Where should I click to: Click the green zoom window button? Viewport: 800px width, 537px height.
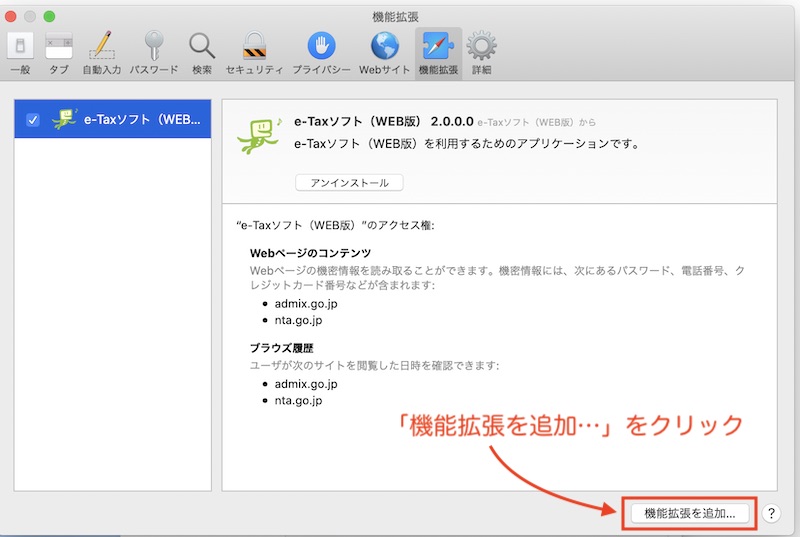click(49, 17)
